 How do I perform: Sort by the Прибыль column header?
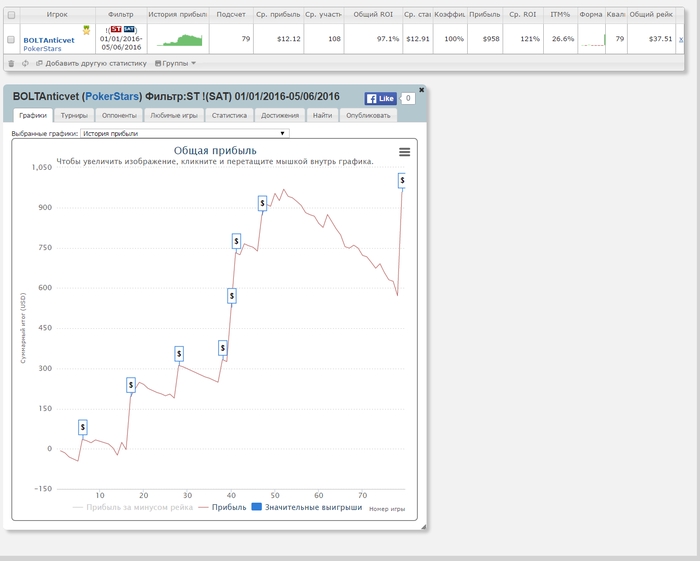pos(485,15)
